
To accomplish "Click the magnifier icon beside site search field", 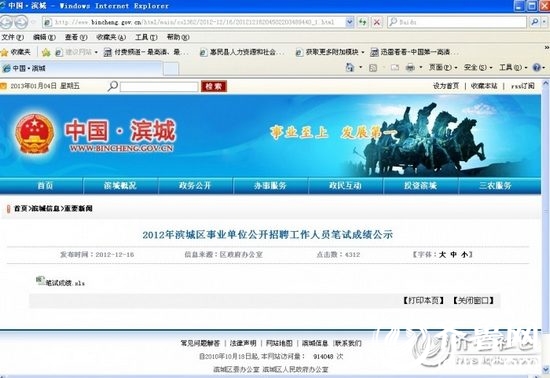I will (112, 86).
